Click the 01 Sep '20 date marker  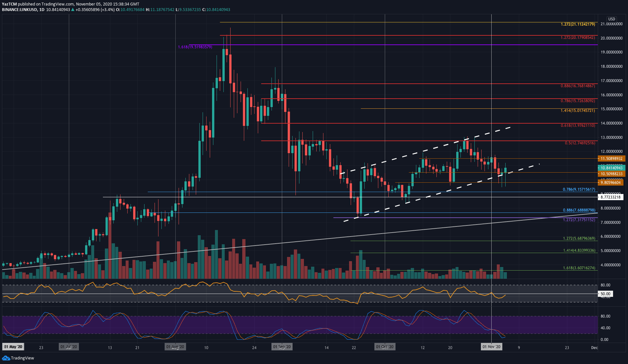(x=282, y=347)
